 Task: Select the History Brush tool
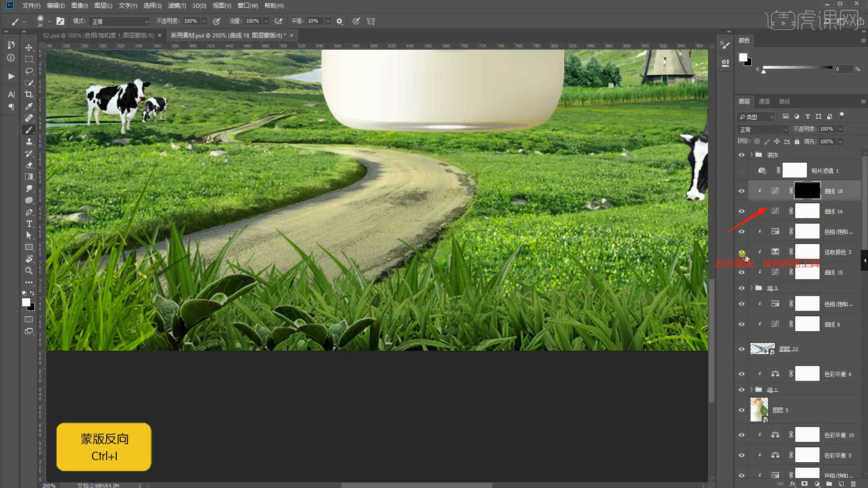pyautogui.click(x=29, y=153)
